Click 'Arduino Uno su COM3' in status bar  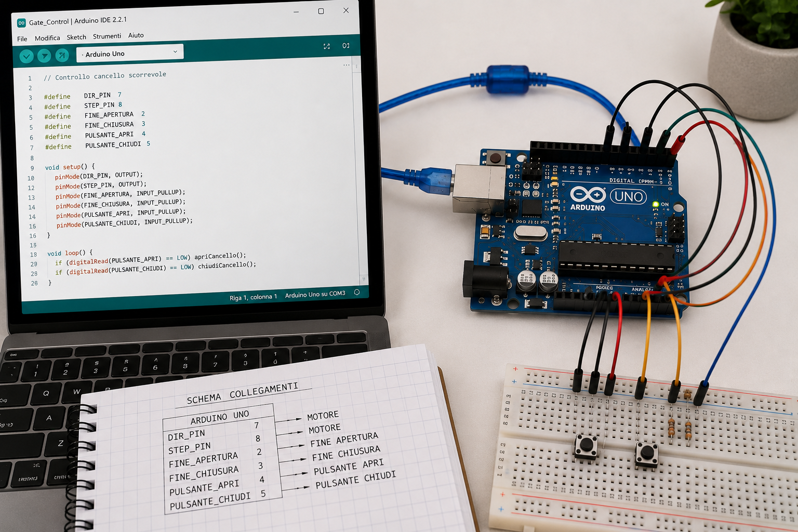point(315,294)
